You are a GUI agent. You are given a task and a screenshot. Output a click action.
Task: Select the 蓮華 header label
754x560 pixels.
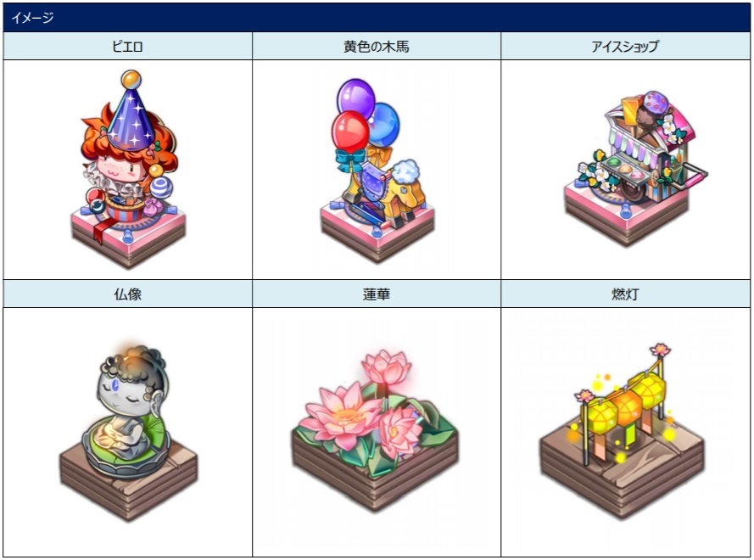coord(376,294)
